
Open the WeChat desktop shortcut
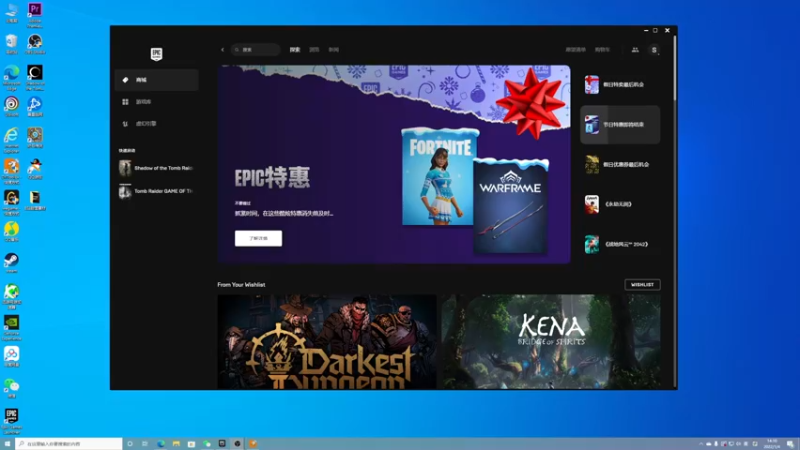coord(11,388)
